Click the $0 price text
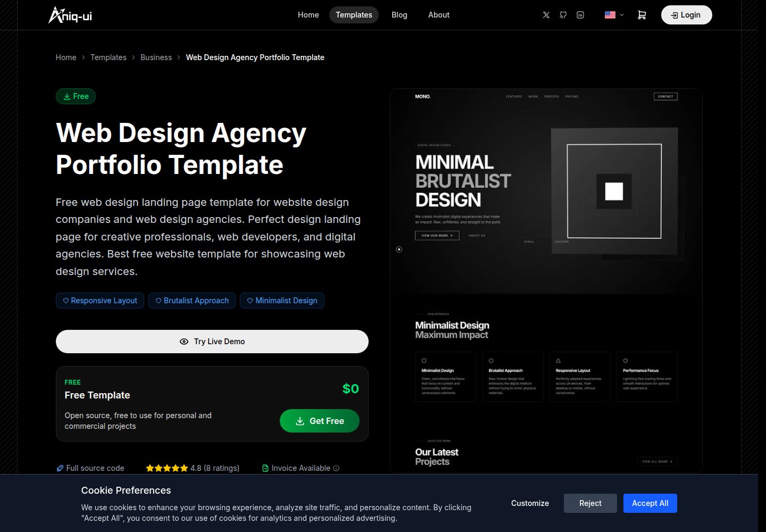Image resolution: width=766 pixels, height=532 pixels. 351,389
